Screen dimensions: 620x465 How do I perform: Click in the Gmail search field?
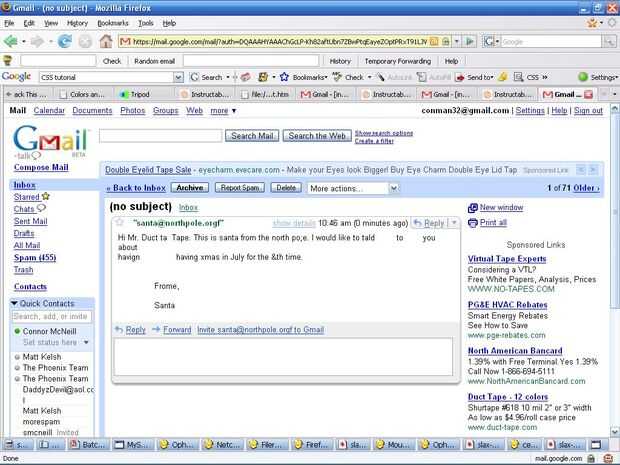[x=161, y=136]
